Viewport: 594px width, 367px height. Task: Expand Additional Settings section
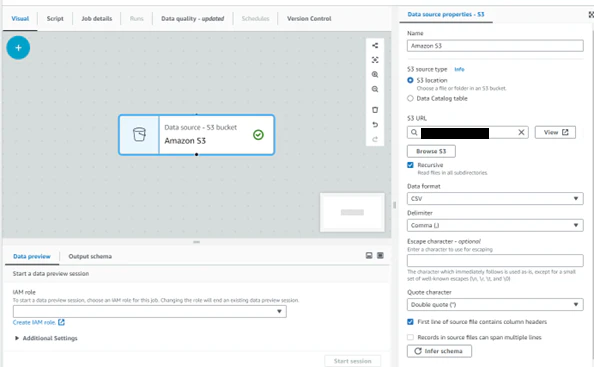pos(46,338)
